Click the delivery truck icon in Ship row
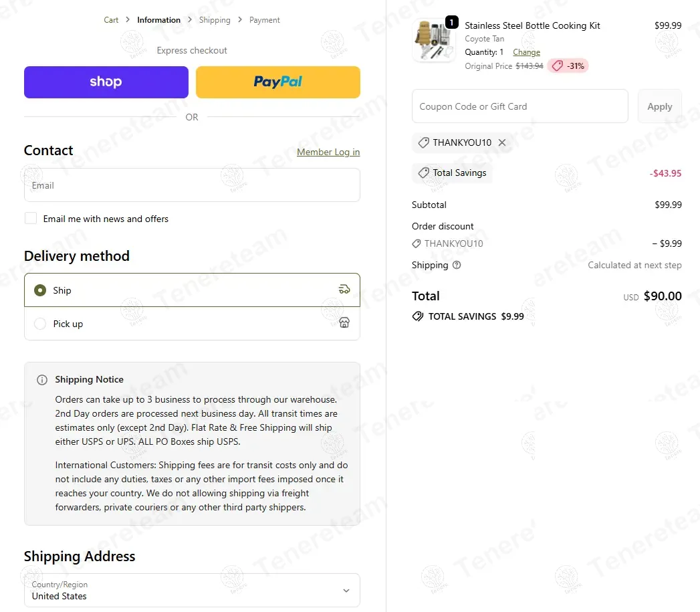The height and width of the screenshot is (612, 700). [x=344, y=290]
